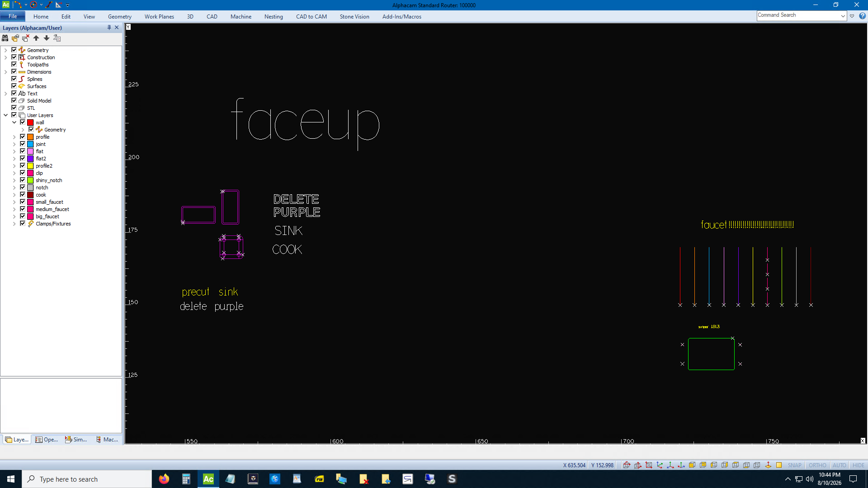Click AUTO in the status bar
Screen dimensions: 868x488
839,465
